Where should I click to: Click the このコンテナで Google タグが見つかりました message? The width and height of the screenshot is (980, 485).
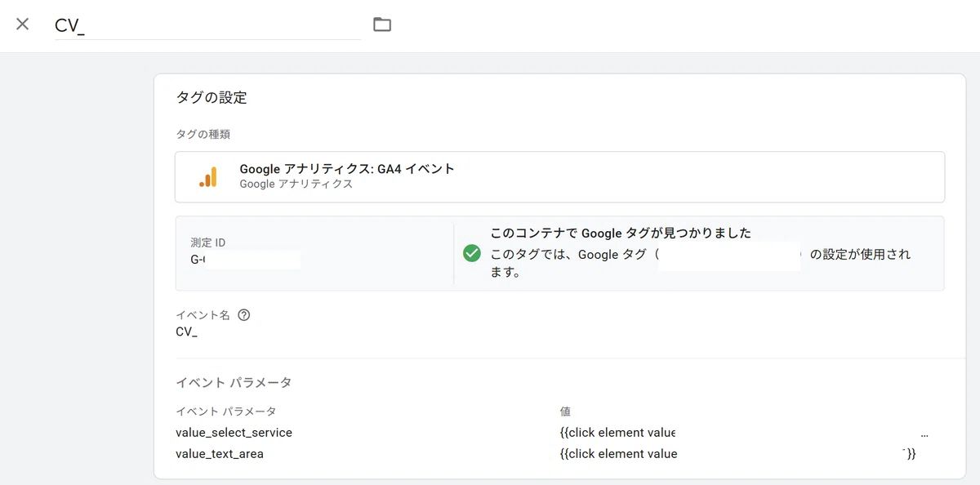pos(621,234)
